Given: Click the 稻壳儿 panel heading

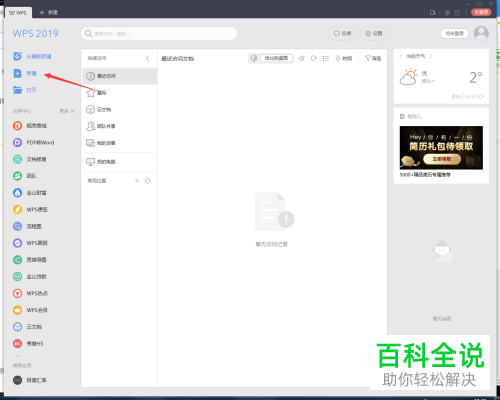Looking at the screenshot, I should 411,116.
